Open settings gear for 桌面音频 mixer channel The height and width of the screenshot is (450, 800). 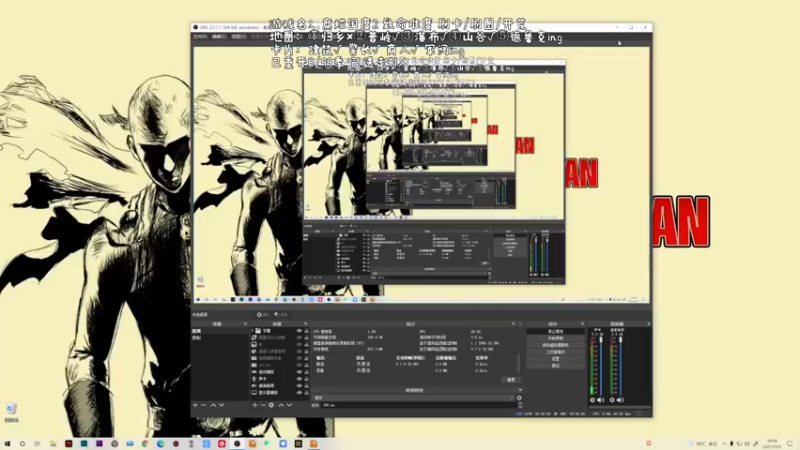tap(612, 401)
